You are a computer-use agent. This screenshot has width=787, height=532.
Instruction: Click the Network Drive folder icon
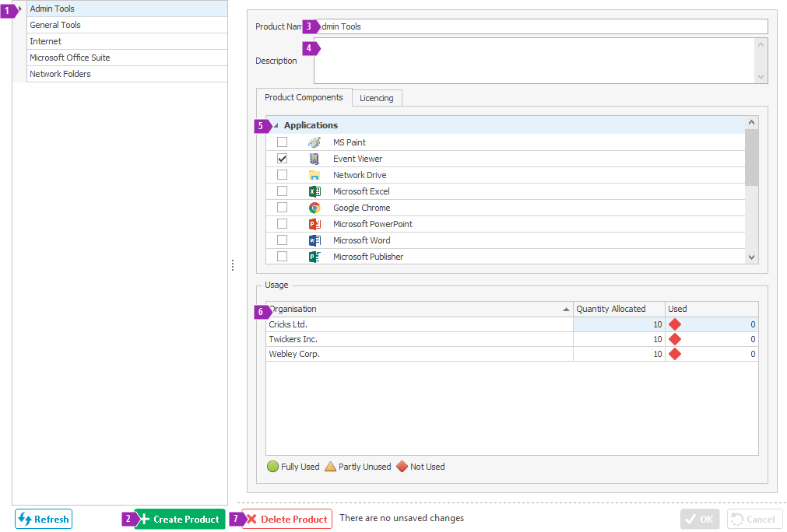(314, 175)
